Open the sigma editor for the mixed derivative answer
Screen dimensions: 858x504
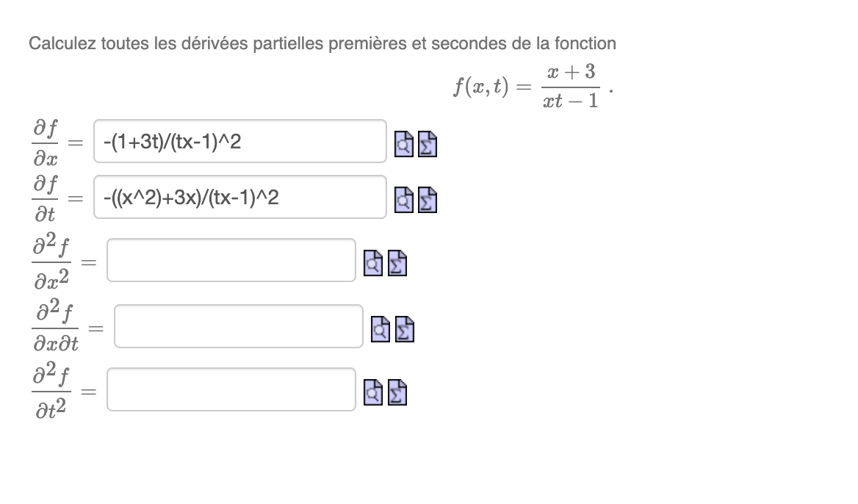[x=404, y=330]
